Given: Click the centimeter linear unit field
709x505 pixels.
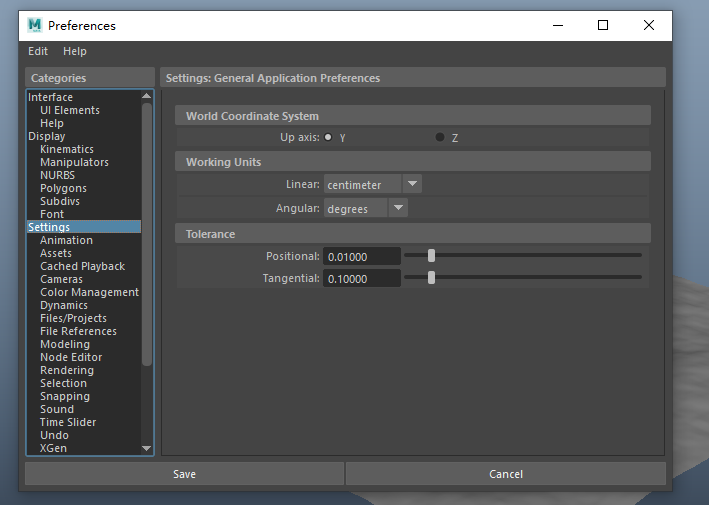Looking at the screenshot, I should click(362, 184).
